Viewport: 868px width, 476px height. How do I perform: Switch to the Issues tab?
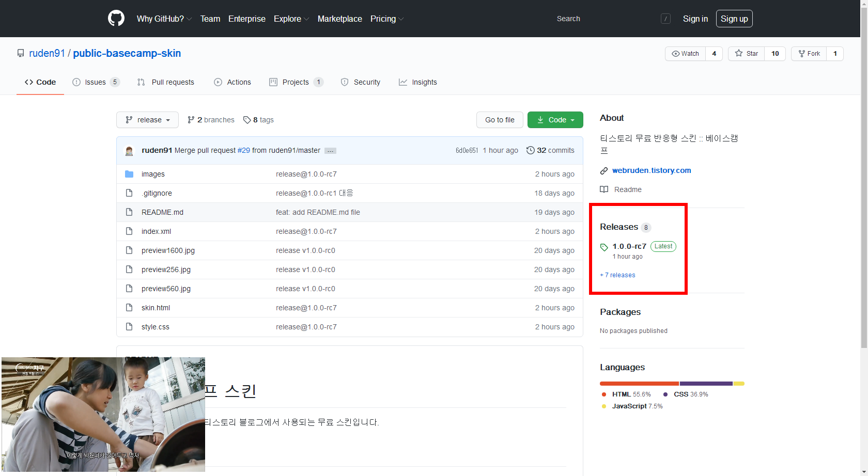(x=96, y=82)
